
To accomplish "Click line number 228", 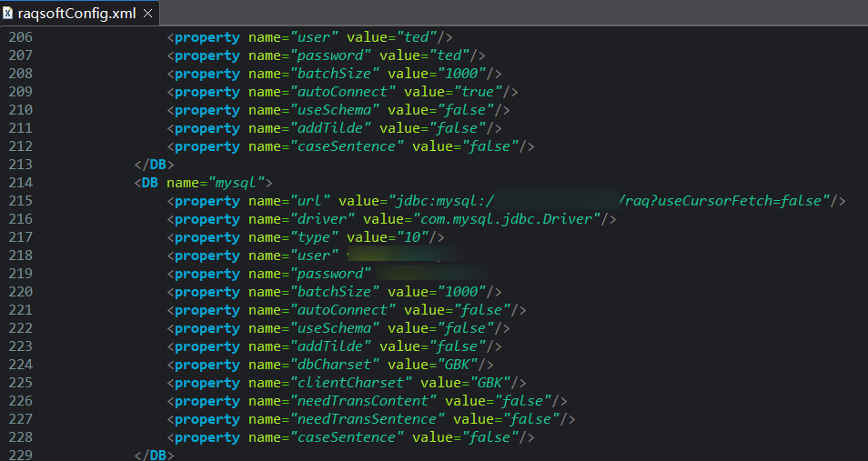I will (21, 437).
